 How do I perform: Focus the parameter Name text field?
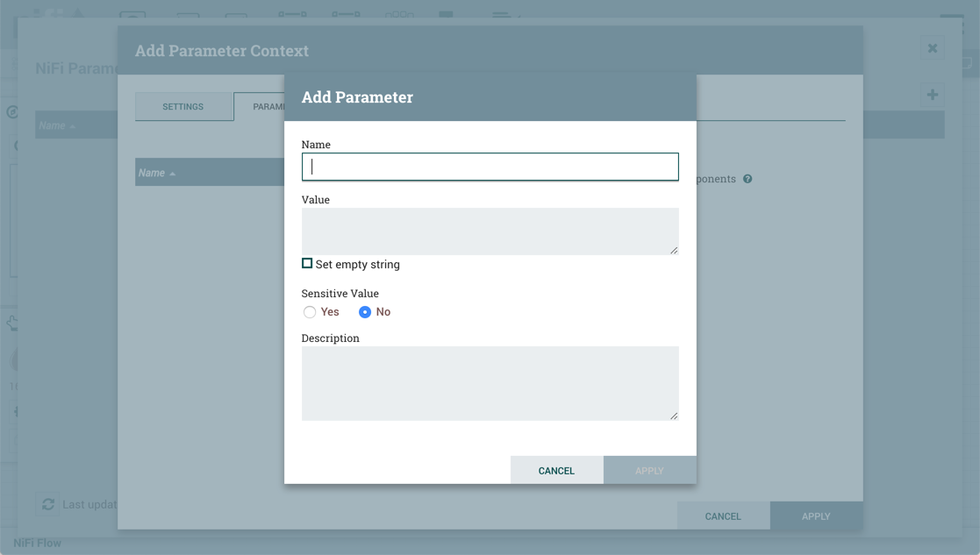(x=490, y=167)
